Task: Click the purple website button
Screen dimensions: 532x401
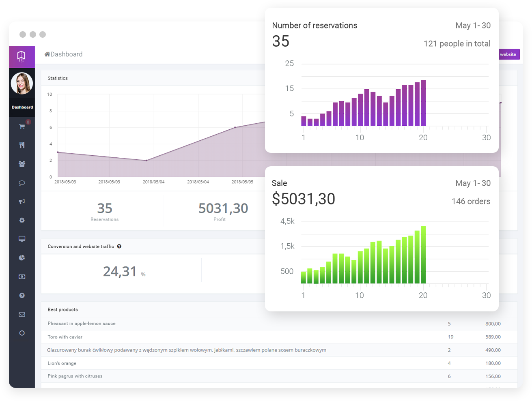Action: tap(509, 54)
